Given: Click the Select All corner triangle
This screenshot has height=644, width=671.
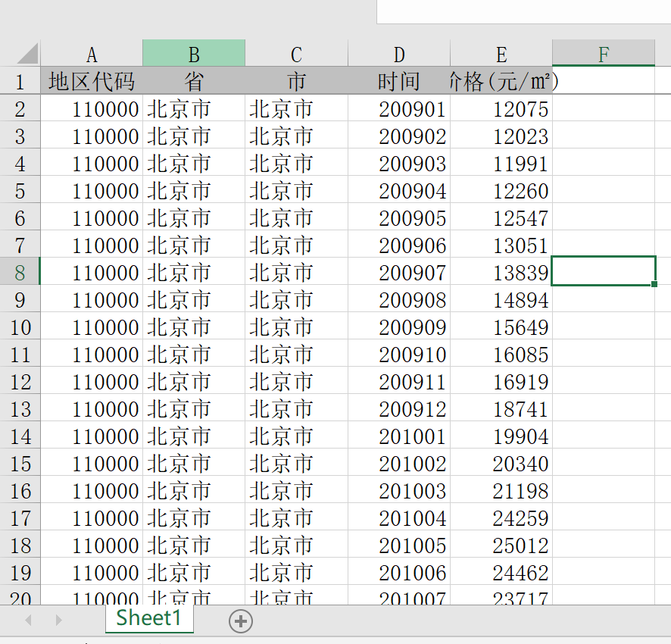Looking at the screenshot, I should [x=26, y=54].
